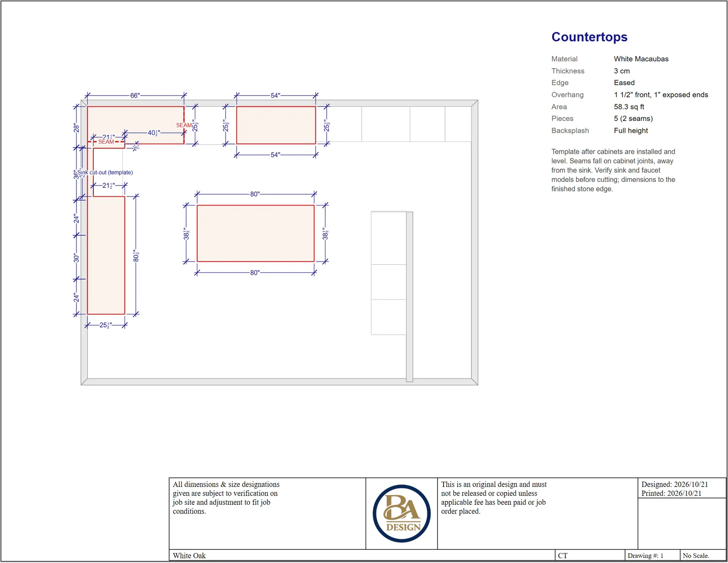Select the dimensions verification disclaimer text
Screen dimensions: 728x563
click(x=226, y=498)
